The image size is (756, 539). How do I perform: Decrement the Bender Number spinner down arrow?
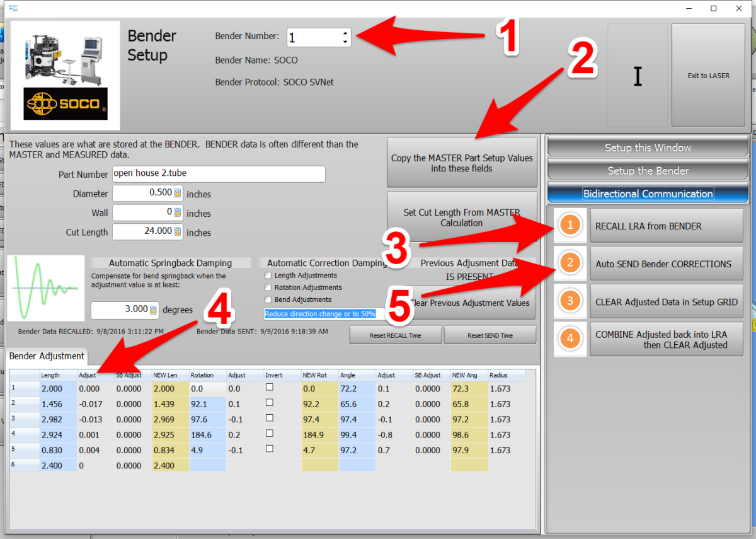click(x=345, y=42)
